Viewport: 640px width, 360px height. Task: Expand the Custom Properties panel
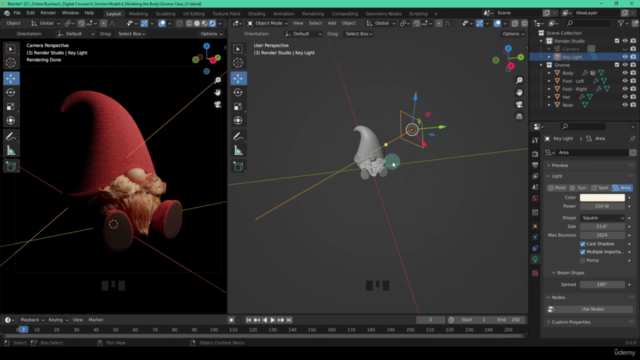tap(571, 322)
